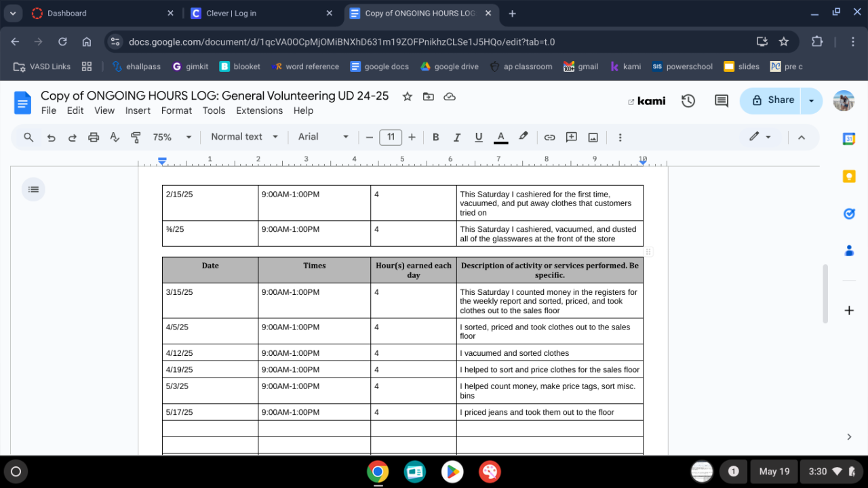Show the document outline

(33, 190)
